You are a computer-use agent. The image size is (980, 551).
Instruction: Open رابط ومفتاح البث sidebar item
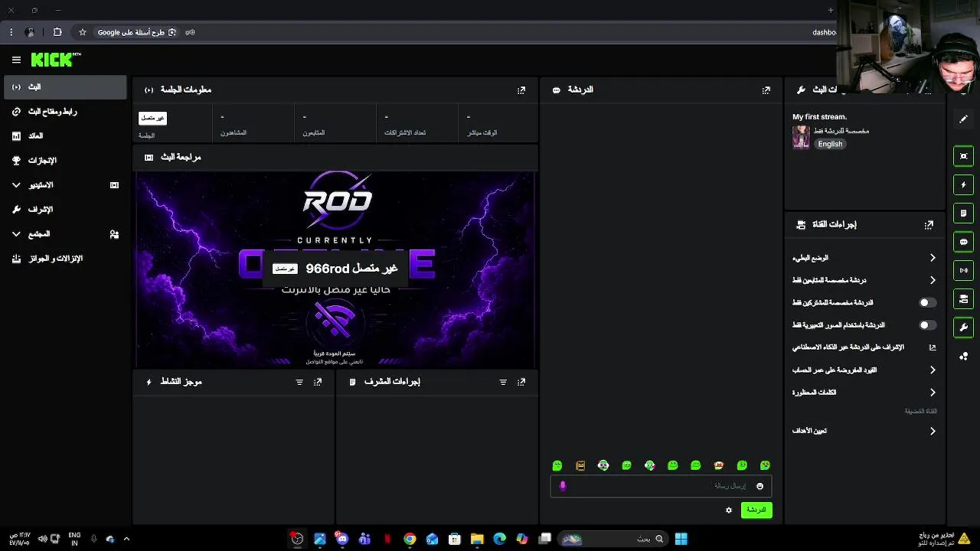[x=65, y=112]
